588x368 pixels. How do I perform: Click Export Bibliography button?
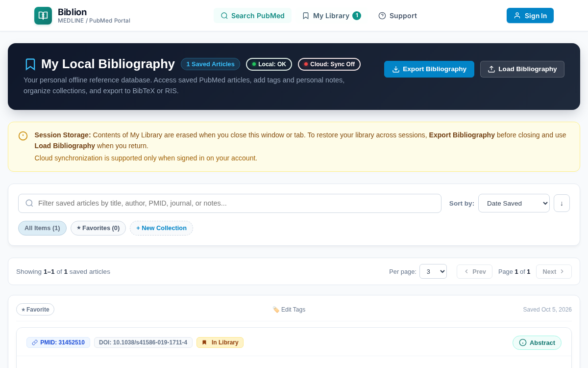pyautogui.click(x=429, y=69)
